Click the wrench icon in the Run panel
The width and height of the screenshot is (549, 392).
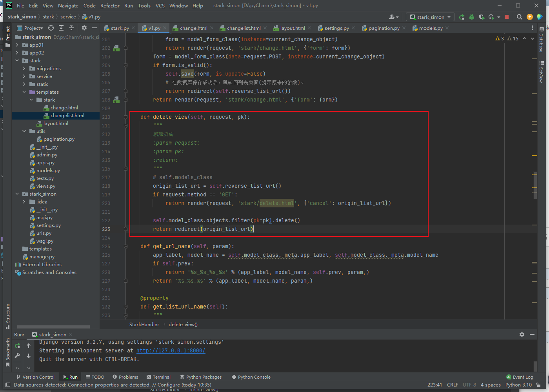(x=17, y=356)
